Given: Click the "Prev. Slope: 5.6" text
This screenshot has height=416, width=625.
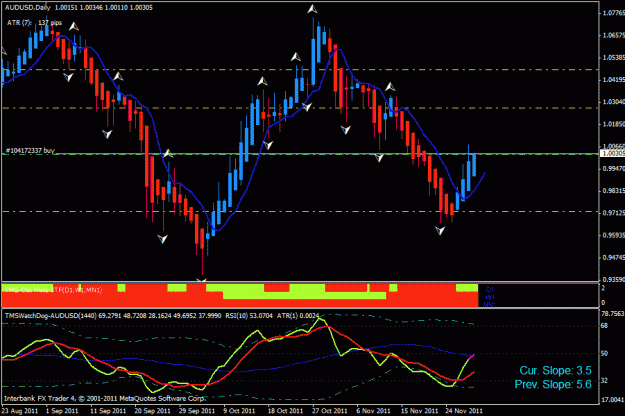Looking at the screenshot, I should tap(553, 385).
